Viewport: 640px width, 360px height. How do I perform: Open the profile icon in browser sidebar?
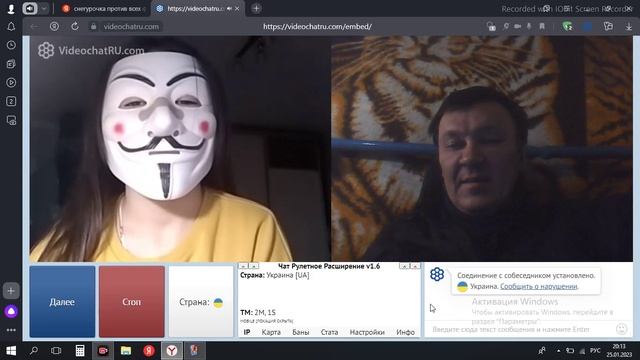pos(11,8)
